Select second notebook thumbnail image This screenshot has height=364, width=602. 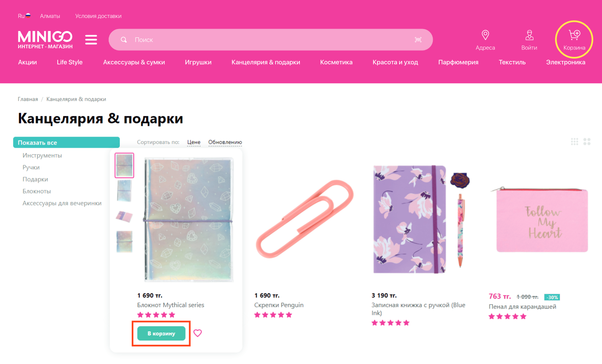tap(124, 191)
